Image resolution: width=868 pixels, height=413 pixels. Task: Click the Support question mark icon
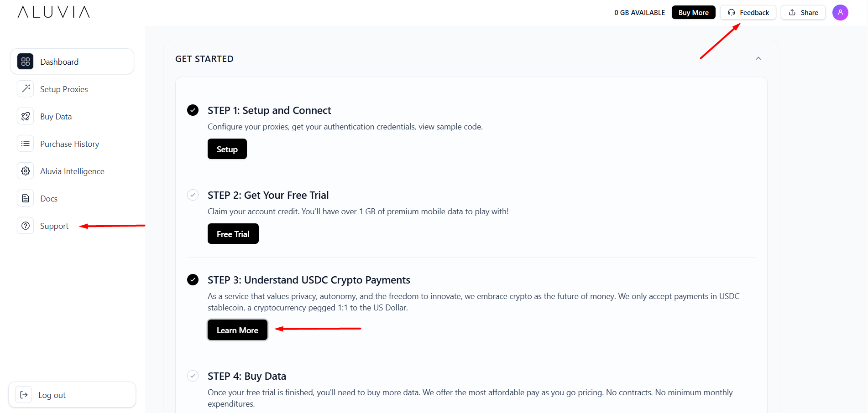(26, 226)
